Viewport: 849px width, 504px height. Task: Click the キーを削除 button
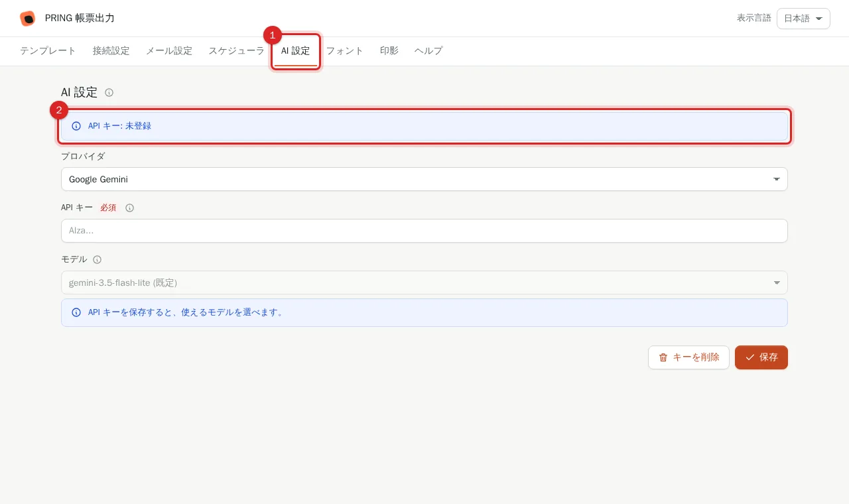(688, 357)
